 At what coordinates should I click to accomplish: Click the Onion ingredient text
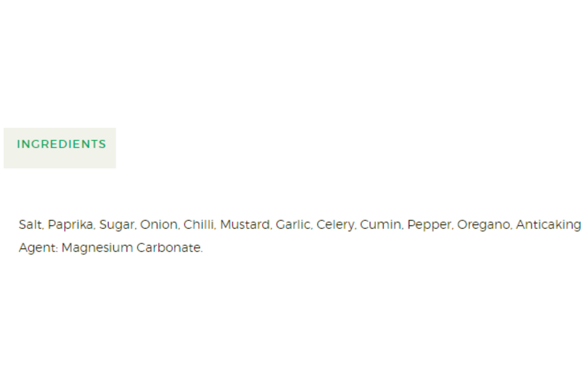(x=158, y=225)
